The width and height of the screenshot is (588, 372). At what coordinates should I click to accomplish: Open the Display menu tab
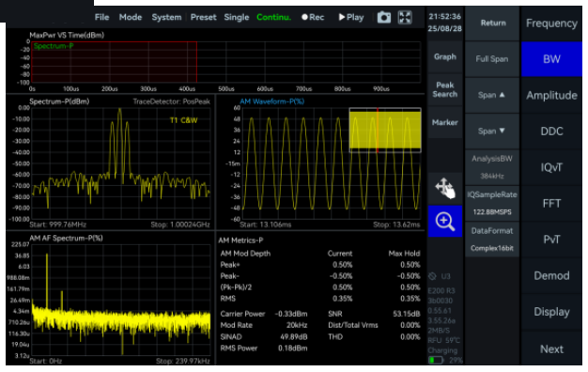tap(551, 312)
